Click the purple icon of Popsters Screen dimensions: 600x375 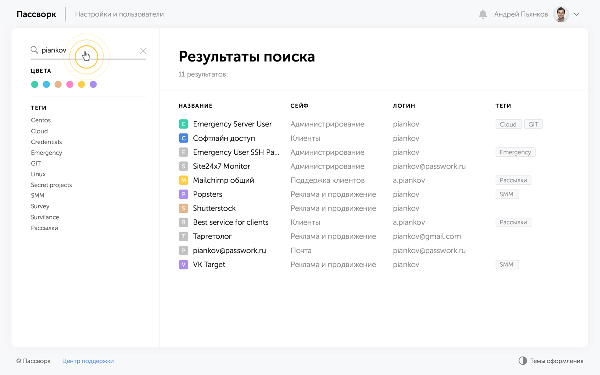pyautogui.click(x=183, y=194)
